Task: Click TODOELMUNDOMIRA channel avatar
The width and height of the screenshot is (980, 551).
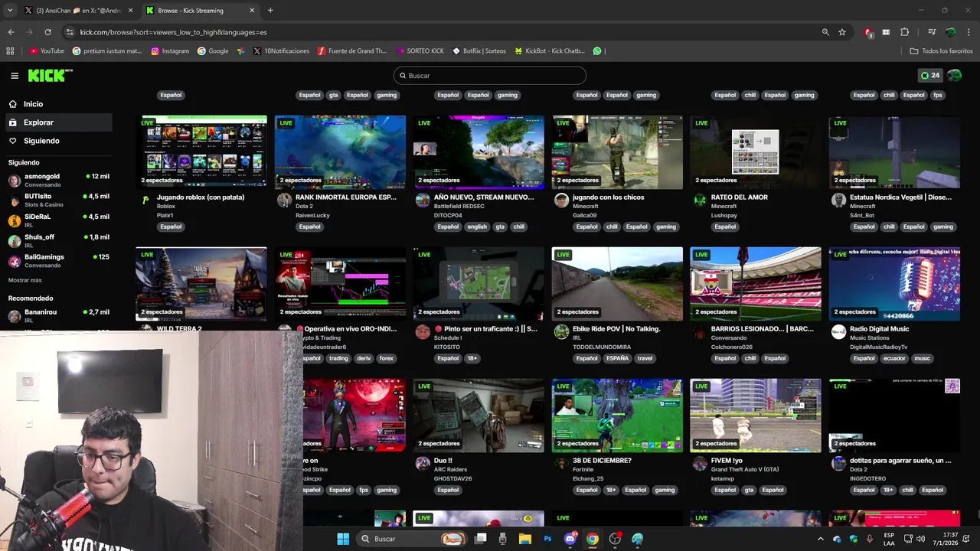Action: [x=561, y=332]
